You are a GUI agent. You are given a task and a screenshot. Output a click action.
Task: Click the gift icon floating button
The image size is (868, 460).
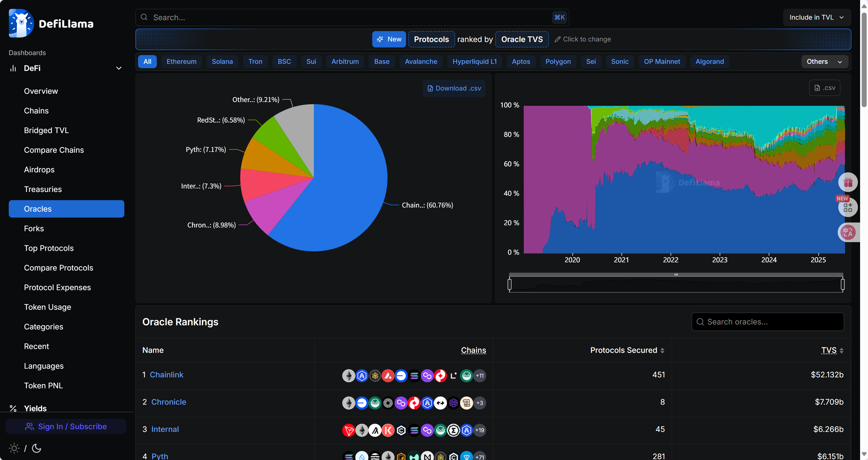tap(848, 182)
